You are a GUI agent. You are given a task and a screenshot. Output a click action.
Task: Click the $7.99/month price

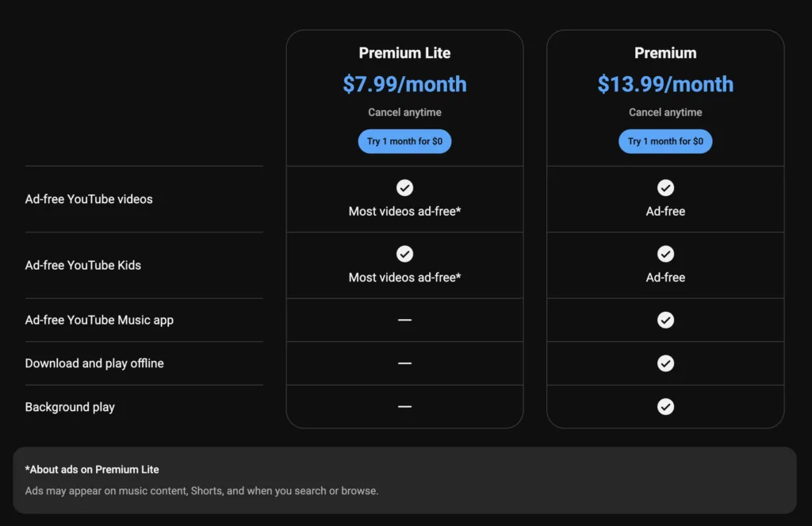[404, 84]
